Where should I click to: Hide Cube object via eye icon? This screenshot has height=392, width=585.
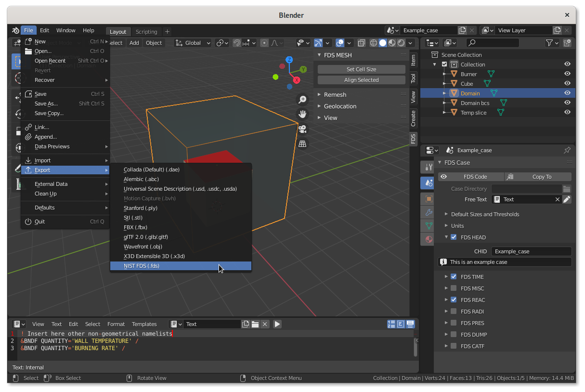pos(567,83)
